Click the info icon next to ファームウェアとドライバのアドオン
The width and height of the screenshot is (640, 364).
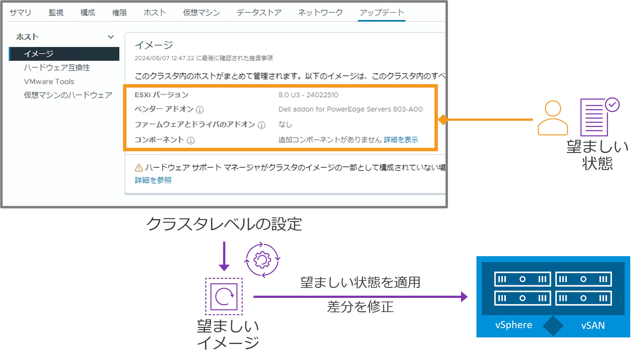(x=261, y=125)
